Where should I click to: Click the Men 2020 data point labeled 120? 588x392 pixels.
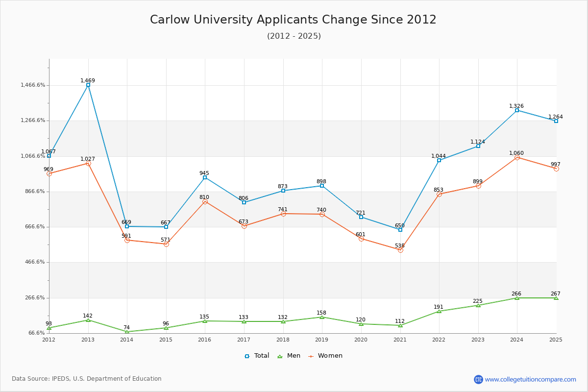[x=361, y=324]
